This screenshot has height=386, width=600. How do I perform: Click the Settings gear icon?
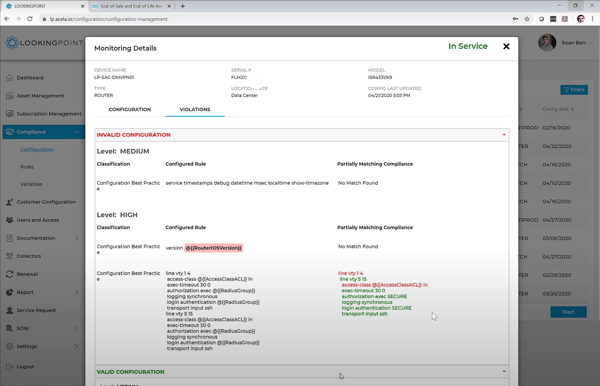click(x=10, y=346)
